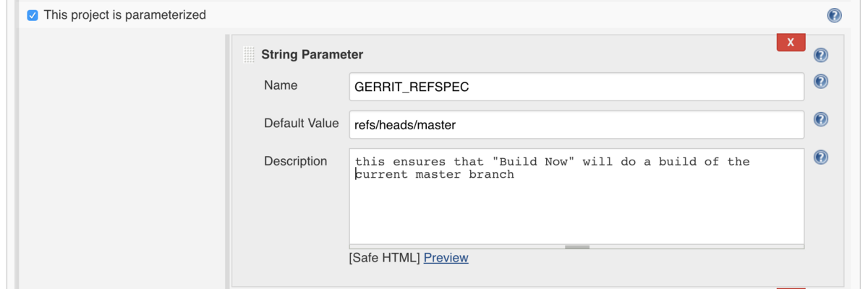The image size is (868, 289).
Task: Uncheck 'This project is parameterized' checkbox
Action: tap(33, 15)
